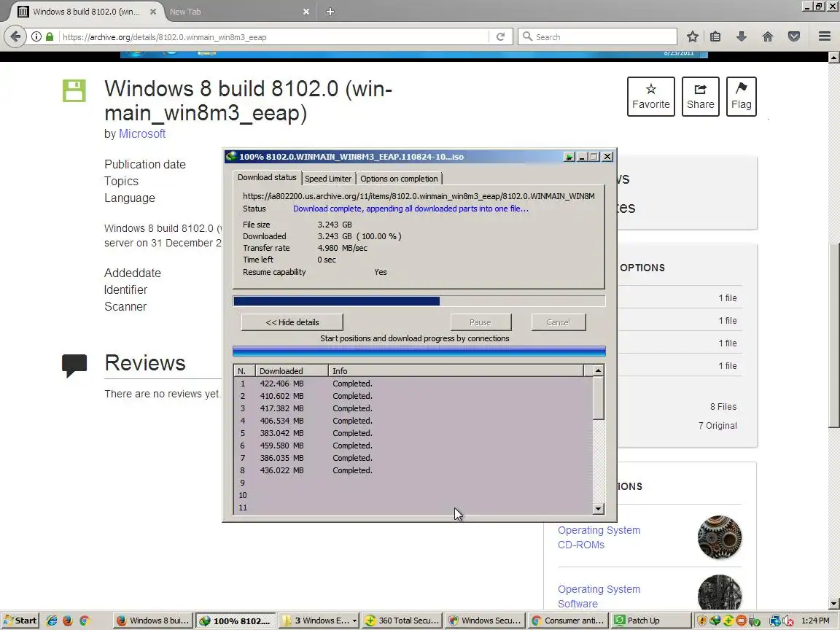840x630 pixels.
Task: Open Operating System Software collection link
Action: pyautogui.click(x=599, y=596)
